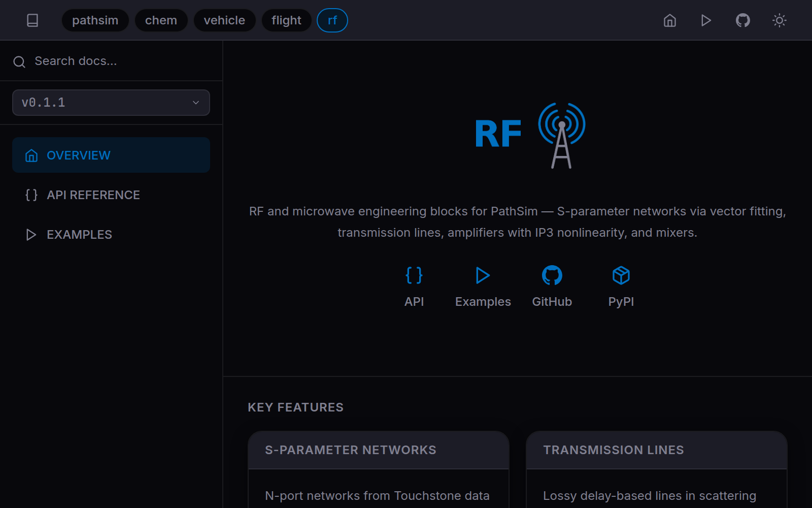Click the home icon in the top bar

tap(669, 21)
